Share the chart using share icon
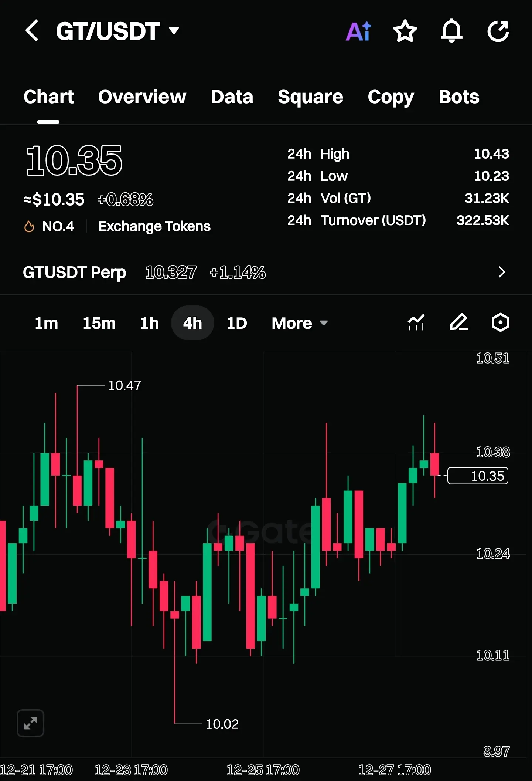The height and width of the screenshot is (781, 532). tap(498, 31)
